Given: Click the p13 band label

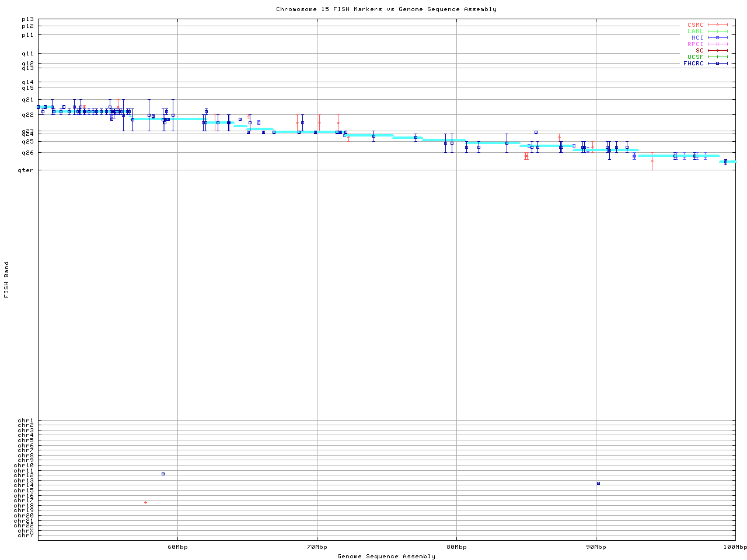Looking at the screenshot, I should 27,20.
